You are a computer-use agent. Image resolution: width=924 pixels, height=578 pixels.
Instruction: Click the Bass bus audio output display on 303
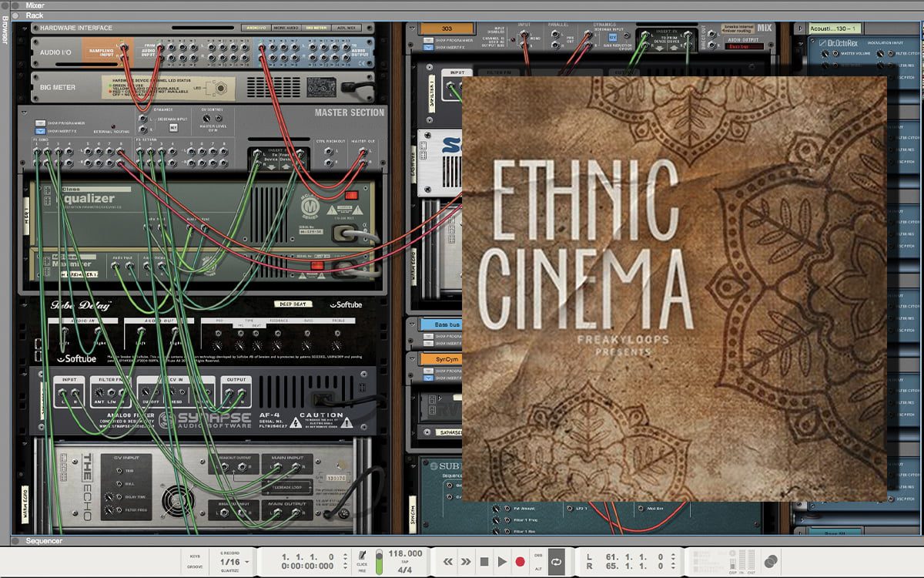pyautogui.click(x=745, y=47)
